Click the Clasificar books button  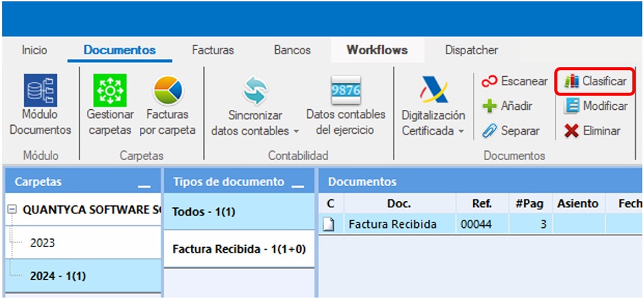(x=595, y=81)
